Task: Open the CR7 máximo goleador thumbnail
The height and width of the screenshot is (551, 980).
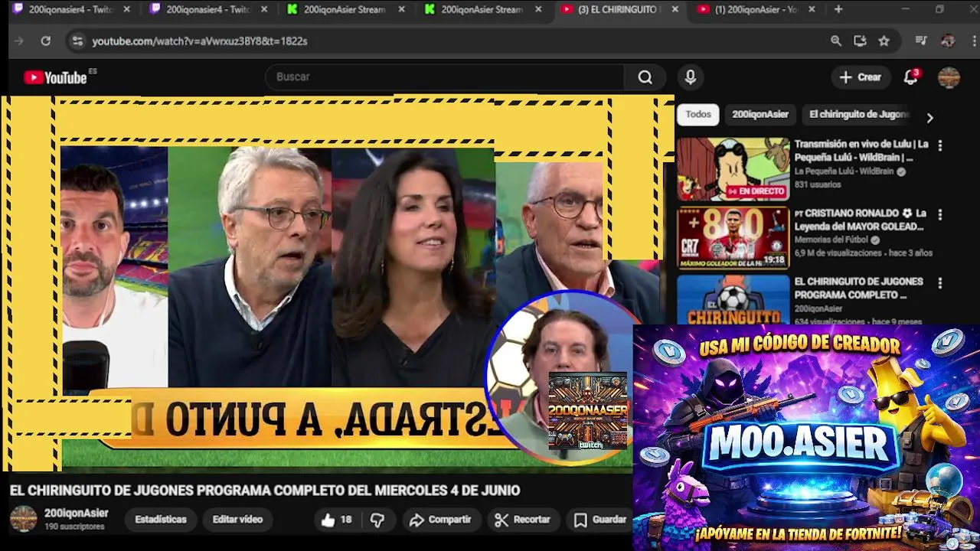Action: point(733,238)
